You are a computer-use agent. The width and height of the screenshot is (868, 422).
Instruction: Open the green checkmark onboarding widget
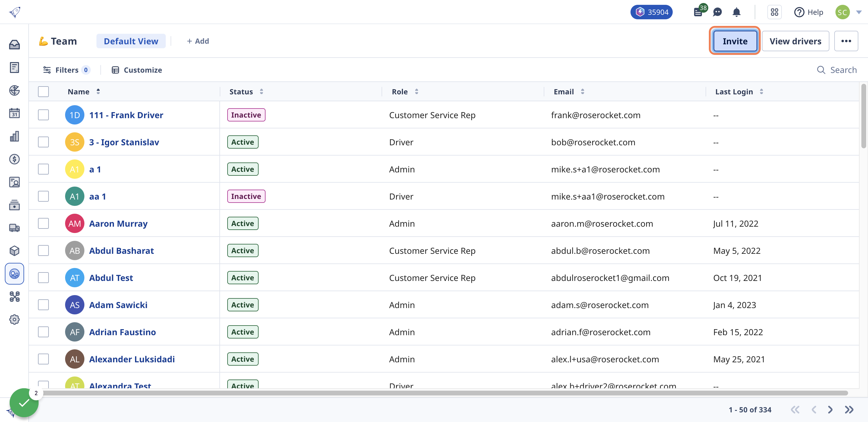tap(24, 403)
